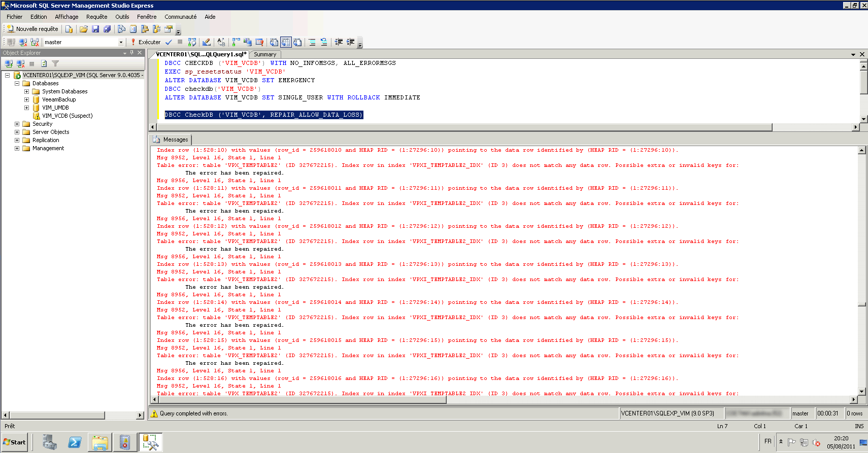
Task: Toggle the SQLCMD mode icon
Action: click(259, 42)
